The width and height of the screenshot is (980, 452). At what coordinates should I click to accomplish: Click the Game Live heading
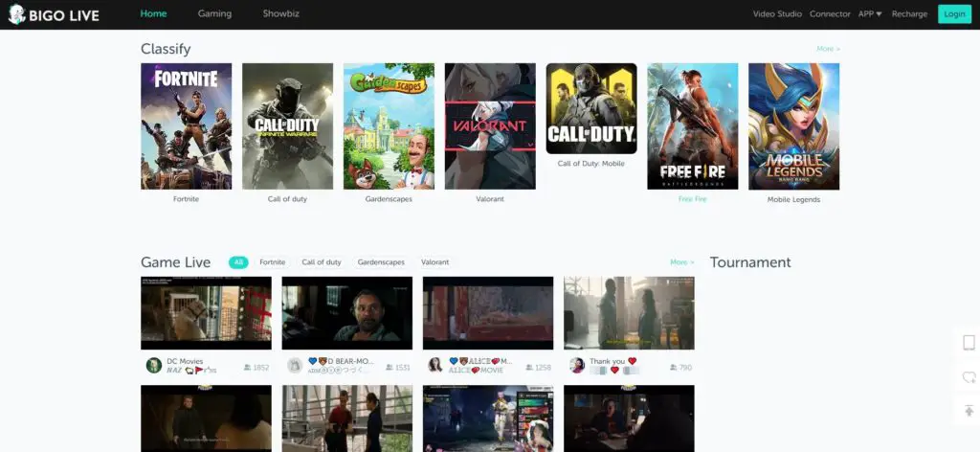click(x=176, y=262)
